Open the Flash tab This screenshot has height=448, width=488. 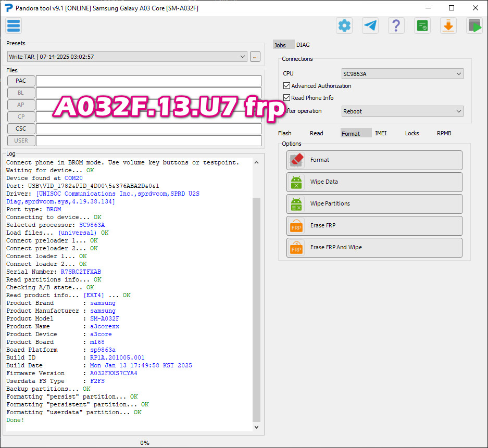click(285, 133)
